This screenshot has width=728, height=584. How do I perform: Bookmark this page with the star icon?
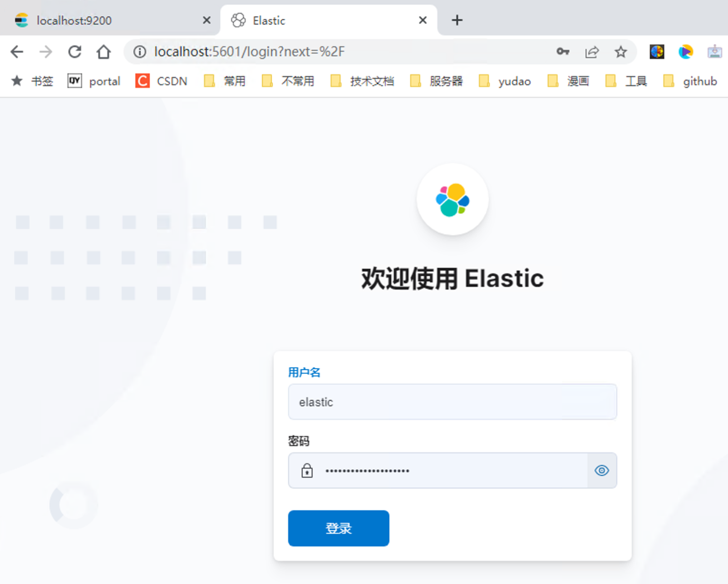(x=621, y=52)
